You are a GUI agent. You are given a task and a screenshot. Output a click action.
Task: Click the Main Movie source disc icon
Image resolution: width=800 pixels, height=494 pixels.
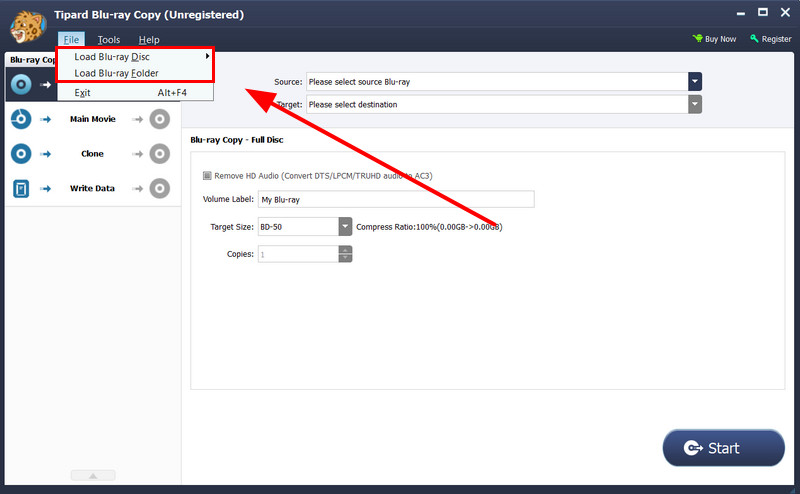point(21,119)
